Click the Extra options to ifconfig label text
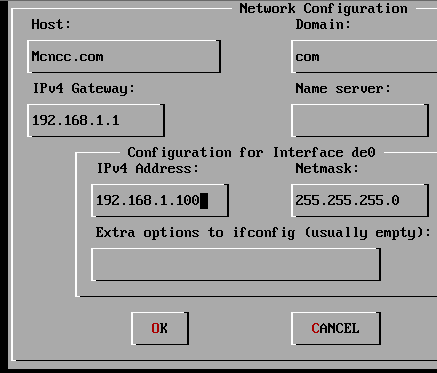Screen dimensions: 437x373 [263, 233]
